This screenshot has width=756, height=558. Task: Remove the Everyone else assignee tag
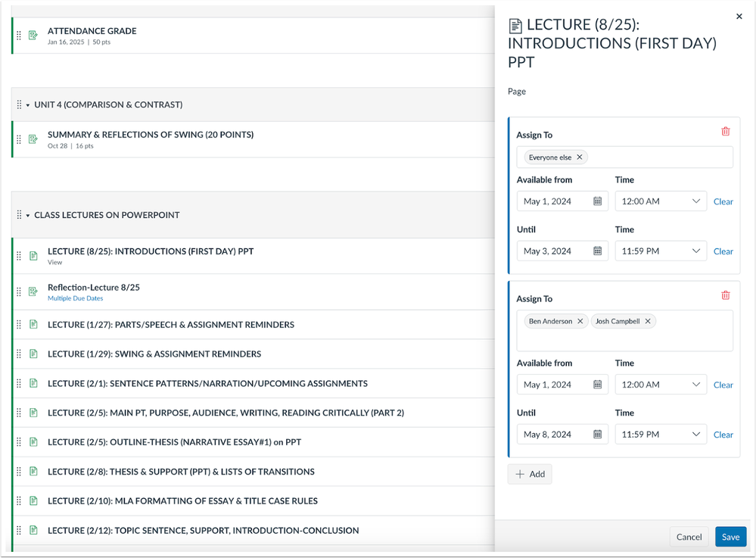click(x=580, y=157)
